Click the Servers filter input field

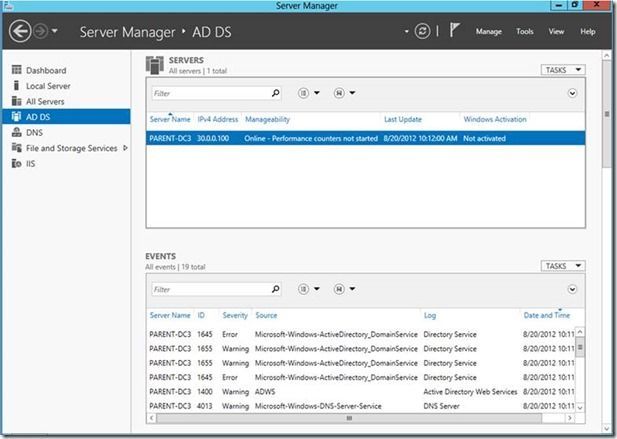click(216, 93)
